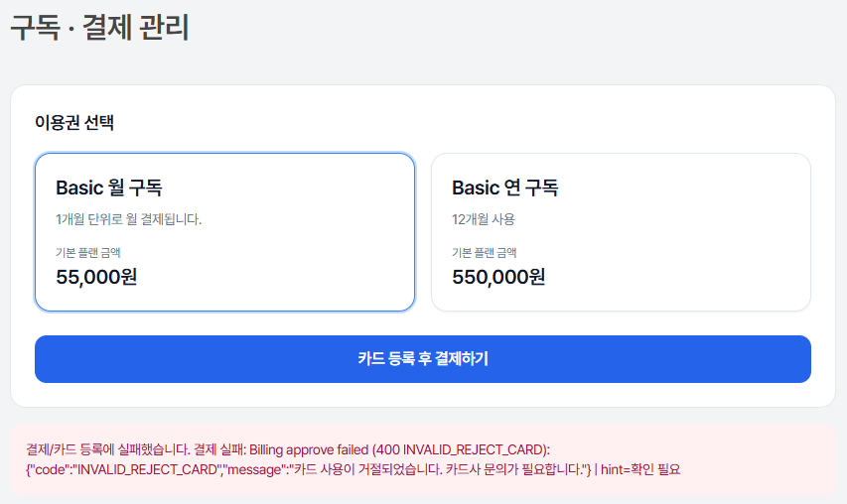Click the Basic 연 구독 title text
The image size is (847, 504).
pos(505,188)
